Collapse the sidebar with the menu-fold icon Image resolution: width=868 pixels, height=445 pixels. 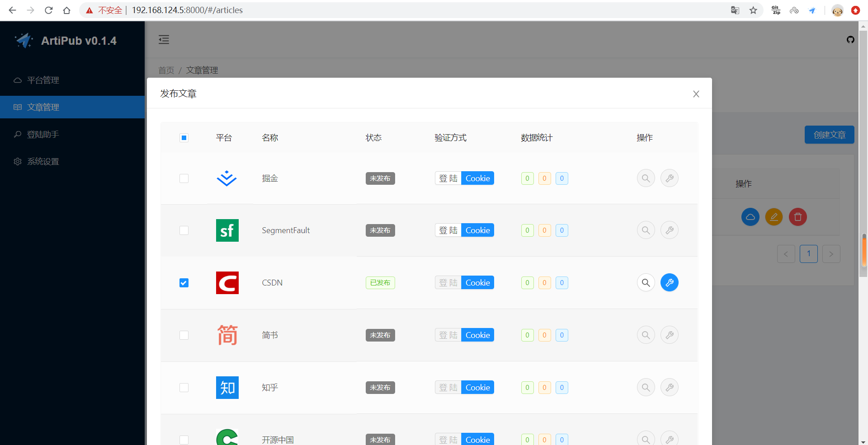[164, 40]
